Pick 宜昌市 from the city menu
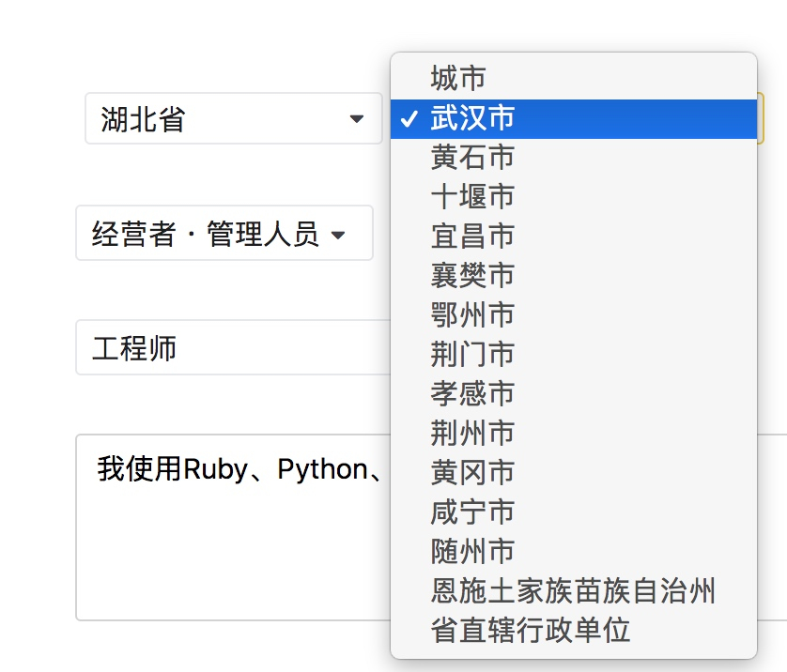 [573, 237]
